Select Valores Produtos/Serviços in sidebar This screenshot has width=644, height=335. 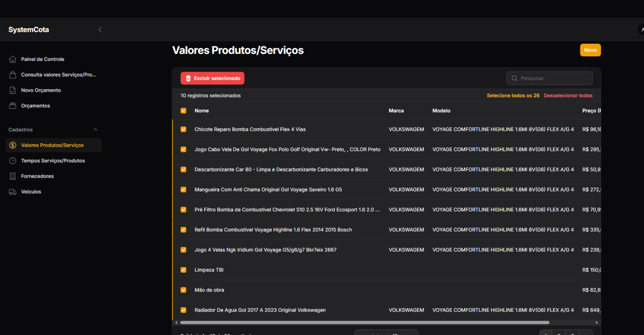[x=54, y=145]
